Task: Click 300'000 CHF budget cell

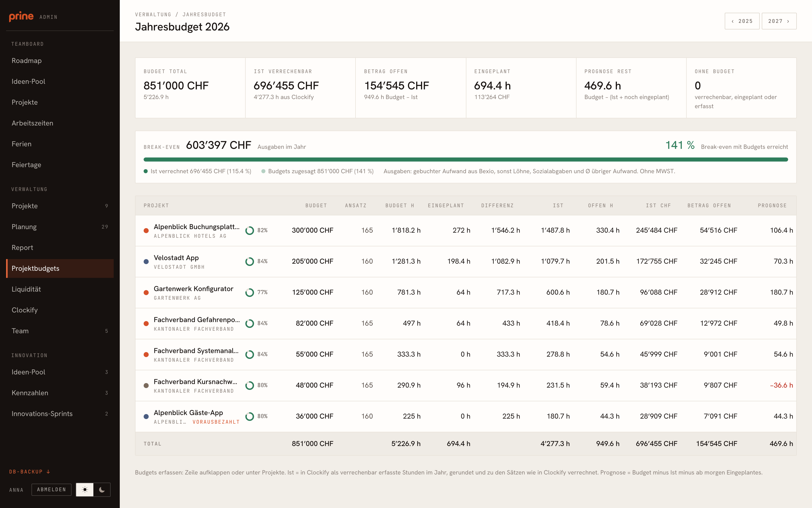Action: pos(312,230)
